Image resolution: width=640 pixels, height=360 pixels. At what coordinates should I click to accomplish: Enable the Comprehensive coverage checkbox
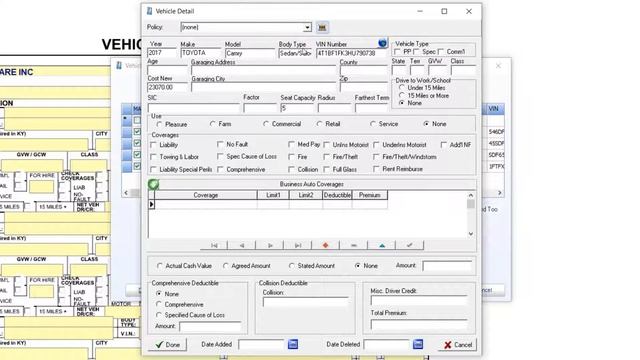click(x=220, y=169)
